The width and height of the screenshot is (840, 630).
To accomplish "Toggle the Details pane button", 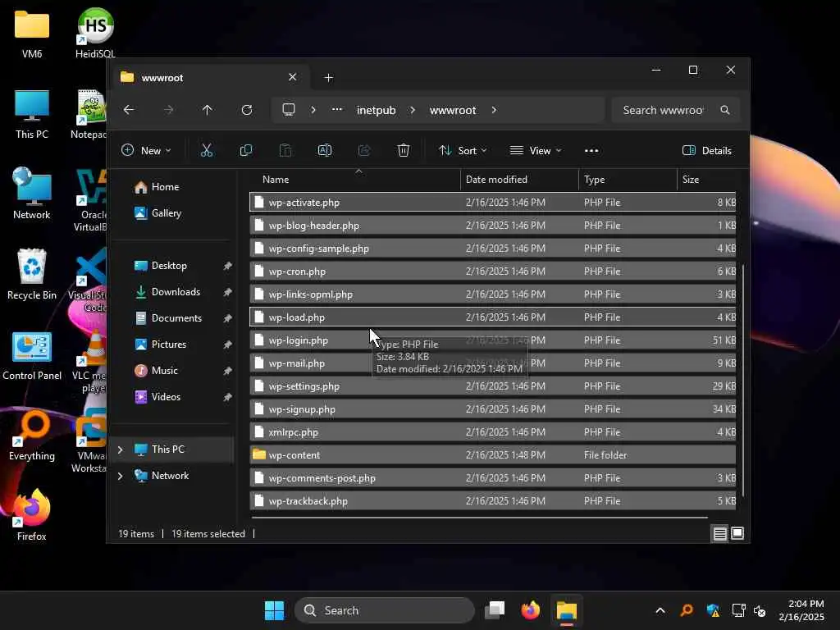I will point(707,151).
